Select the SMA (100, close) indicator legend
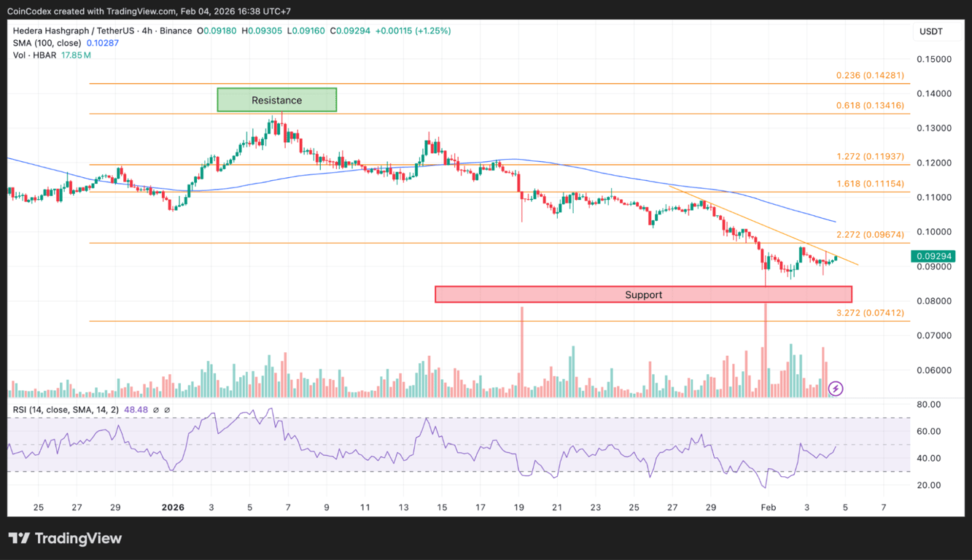 47,43
